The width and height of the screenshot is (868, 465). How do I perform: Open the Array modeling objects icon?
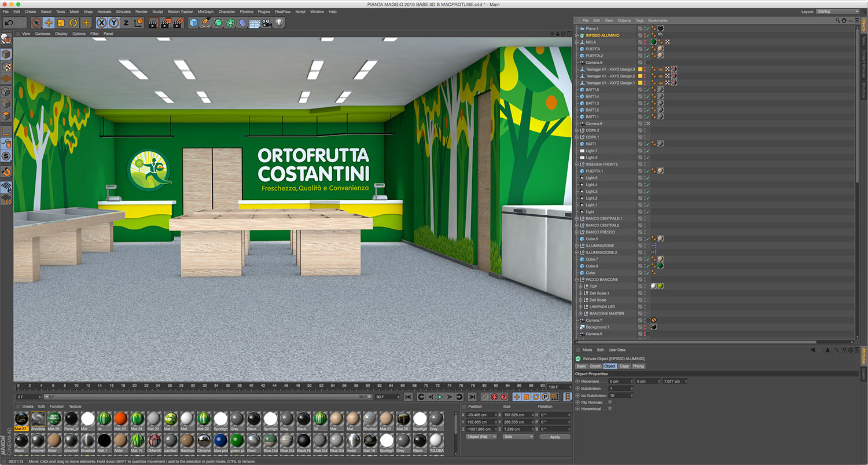coord(230,23)
